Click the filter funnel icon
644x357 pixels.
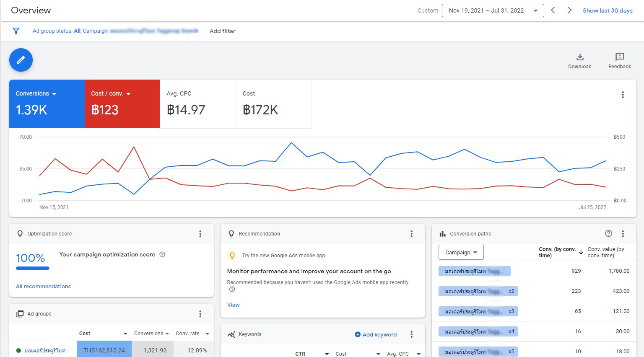(x=16, y=31)
